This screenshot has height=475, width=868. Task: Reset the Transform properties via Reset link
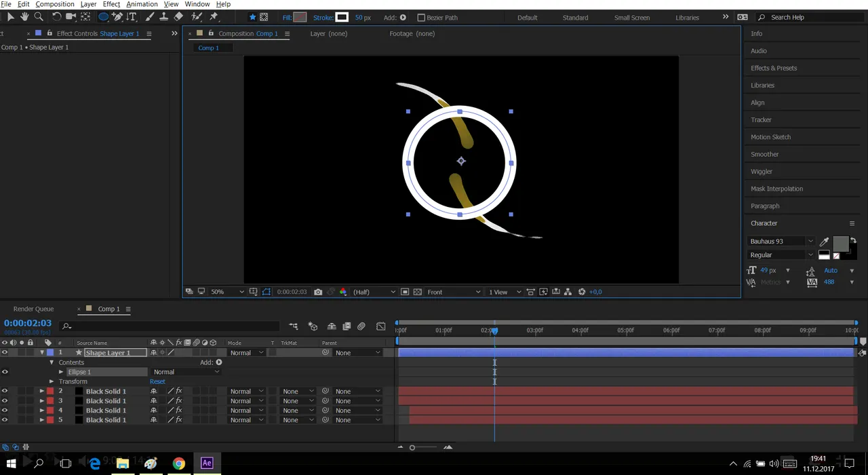tap(157, 381)
